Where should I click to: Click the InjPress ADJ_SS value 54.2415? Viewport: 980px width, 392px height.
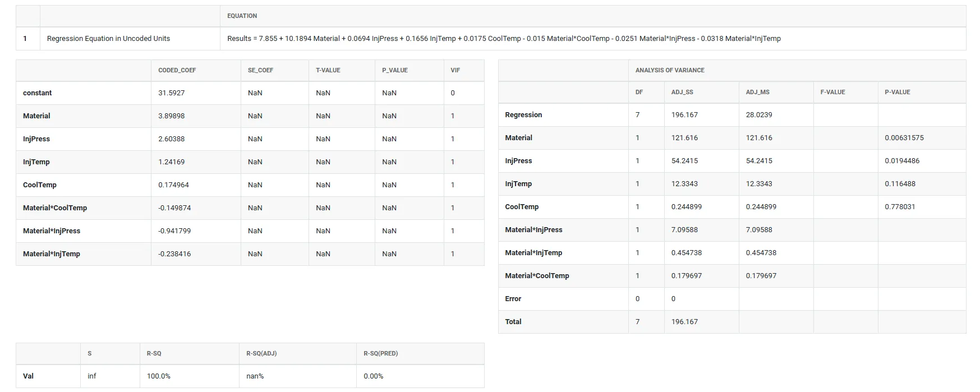(684, 161)
